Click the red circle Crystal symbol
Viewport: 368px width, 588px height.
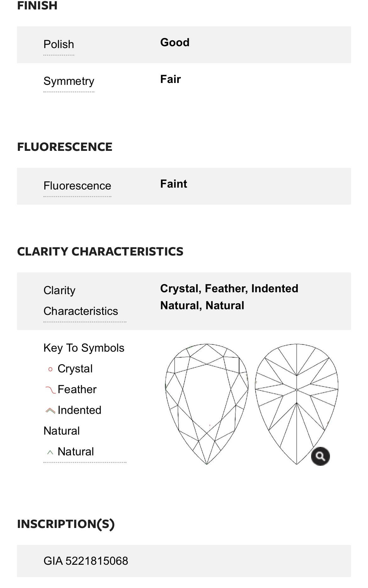click(x=50, y=369)
